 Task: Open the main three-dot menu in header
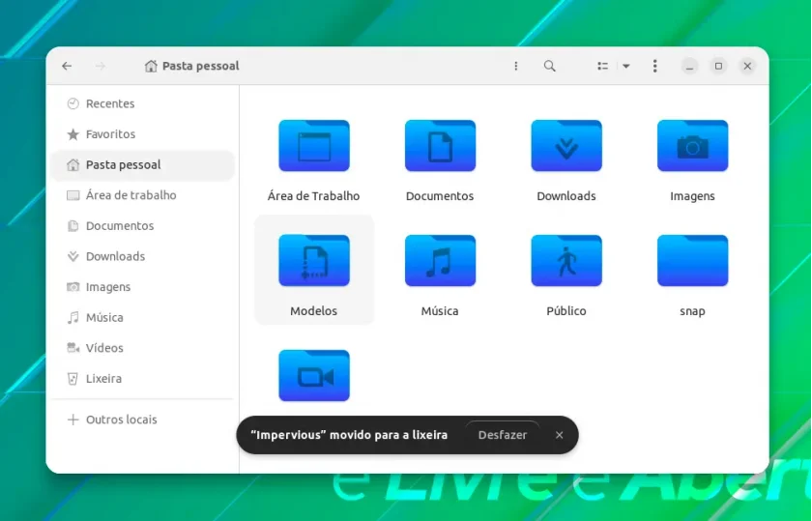[654, 66]
